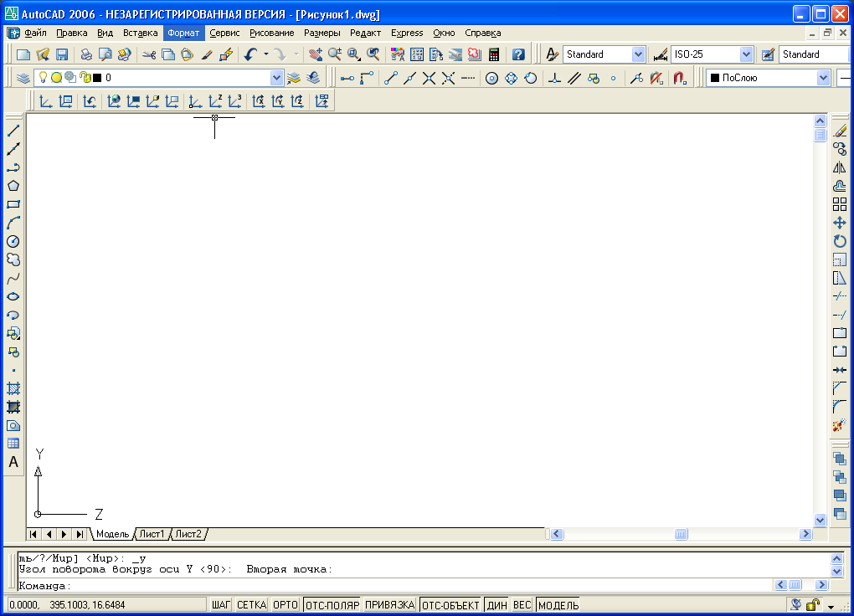This screenshot has width=854, height=616.
Task: Expand the layer 0 dropdown list
Action: pyautogui.click(x=276, y=78)
